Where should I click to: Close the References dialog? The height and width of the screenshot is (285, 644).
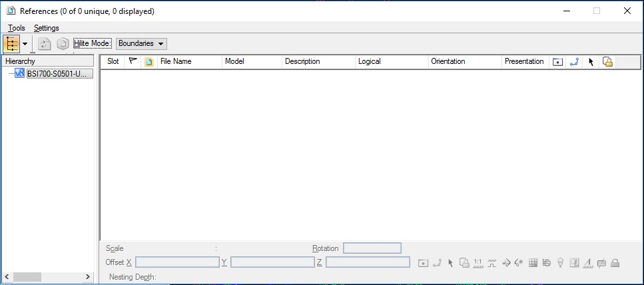click(x=627, y=11)
